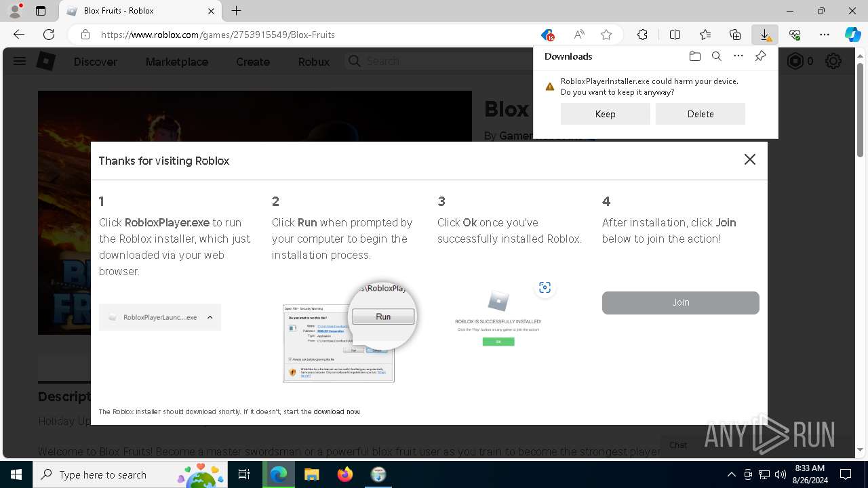Open Copilot sidebar icon
This screenshot has height=488, width=868.
coord(852,35)
